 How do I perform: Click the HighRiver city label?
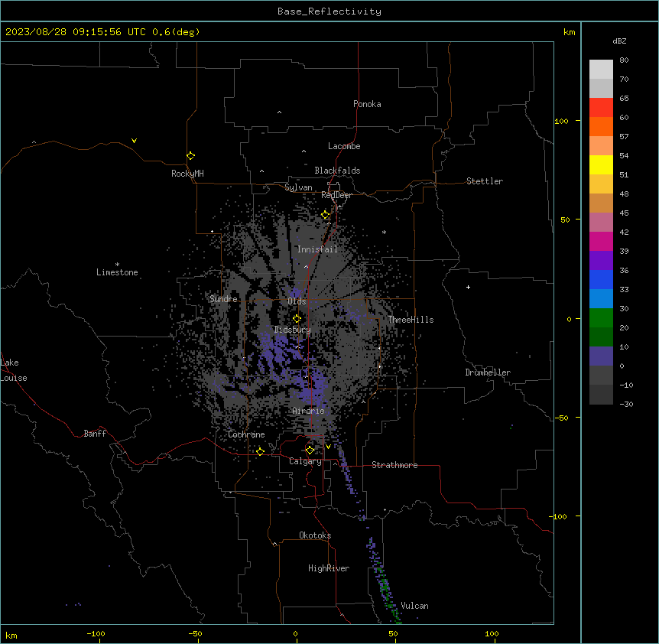click(x=329, y=568)
